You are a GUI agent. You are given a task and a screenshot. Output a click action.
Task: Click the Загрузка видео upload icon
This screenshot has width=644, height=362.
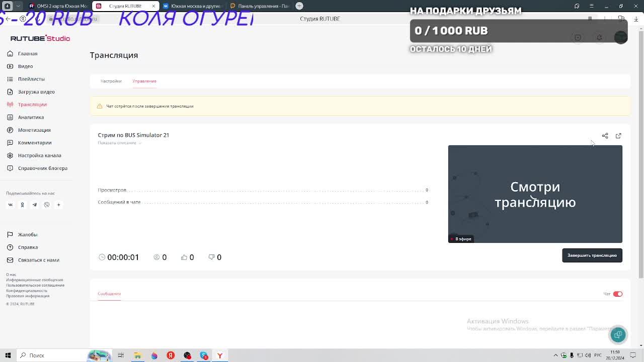[x=10, y=92]
